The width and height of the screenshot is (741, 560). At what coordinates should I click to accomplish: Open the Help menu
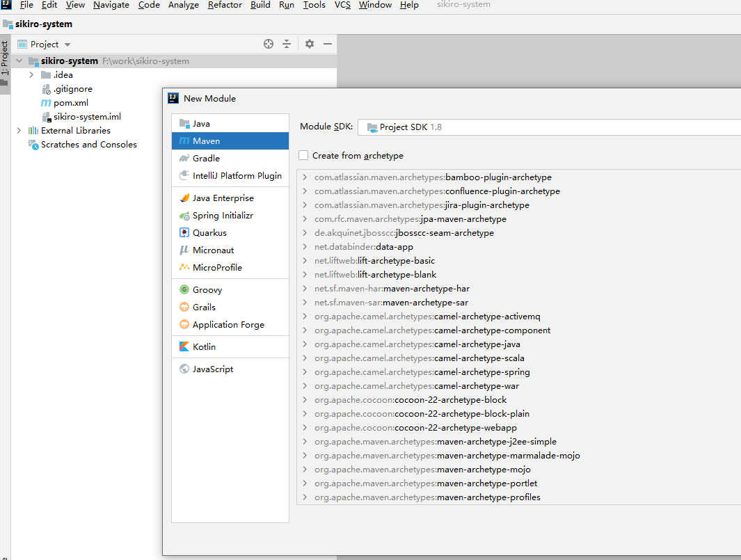(409, 5)
